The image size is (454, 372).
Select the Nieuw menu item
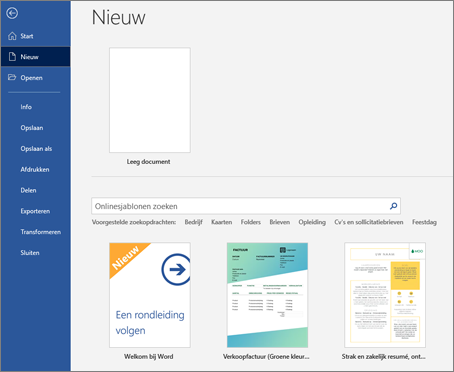pyautogui.click(x=35, y=57)
